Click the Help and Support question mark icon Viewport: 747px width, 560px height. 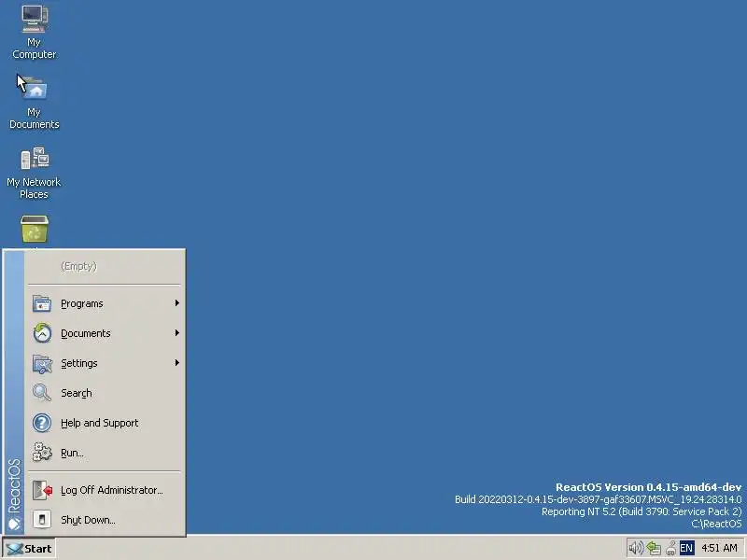tap(42, 423)
